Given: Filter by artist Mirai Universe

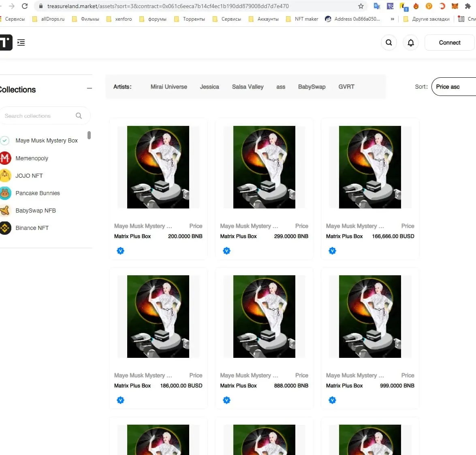Looking at the screenshot, I should (x=169, y=87).
